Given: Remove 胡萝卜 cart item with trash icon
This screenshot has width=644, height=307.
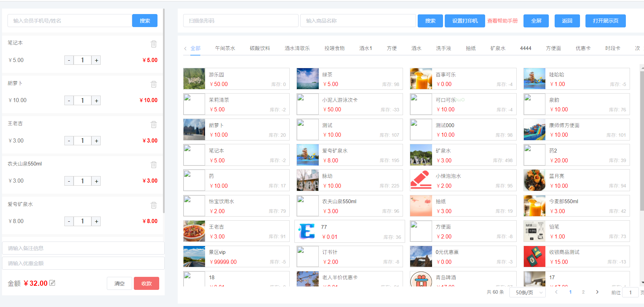Looking at the screenshot, I should [154, 84].
